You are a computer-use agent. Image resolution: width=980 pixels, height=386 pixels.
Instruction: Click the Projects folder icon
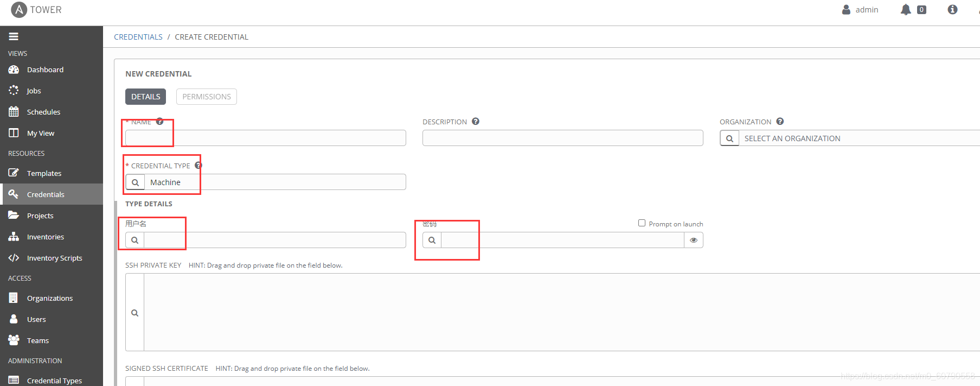tap(14, 215)
